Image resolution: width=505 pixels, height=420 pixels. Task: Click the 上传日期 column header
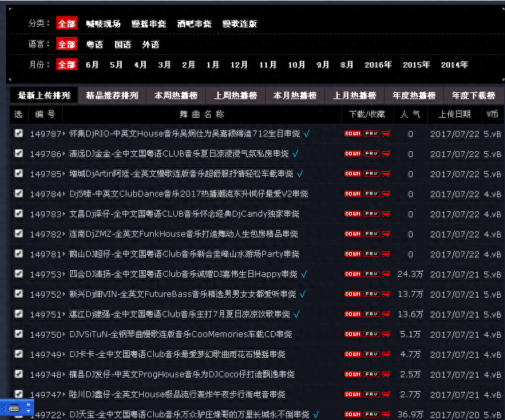(454, 114)
